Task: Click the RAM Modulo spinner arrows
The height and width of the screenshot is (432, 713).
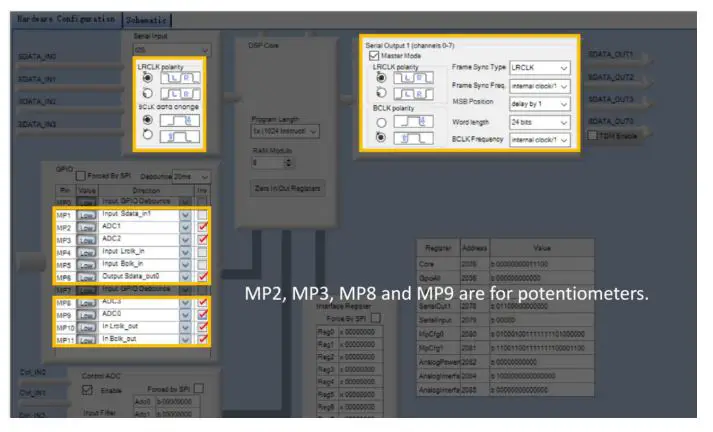Action: click(288, 162)
